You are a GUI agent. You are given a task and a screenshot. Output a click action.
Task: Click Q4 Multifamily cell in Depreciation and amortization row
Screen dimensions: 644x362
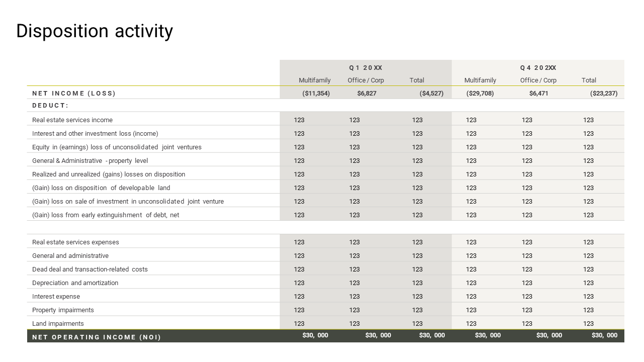tap(471, 283)
